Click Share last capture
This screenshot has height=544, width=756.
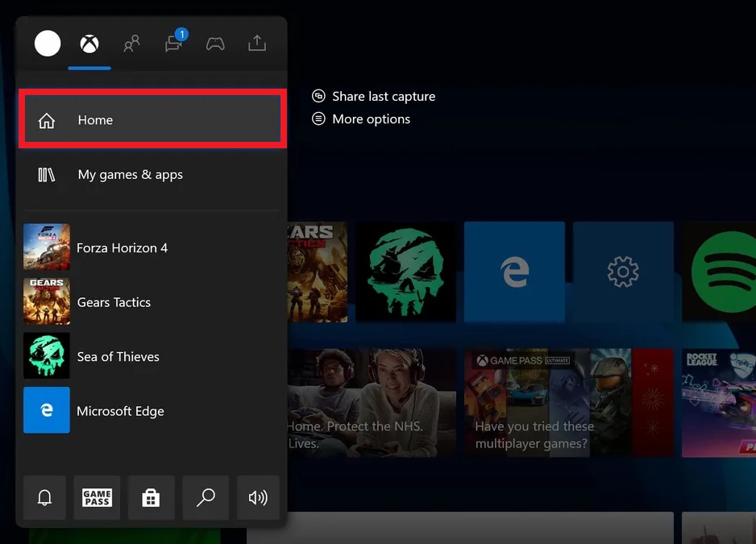click(384, 97)
